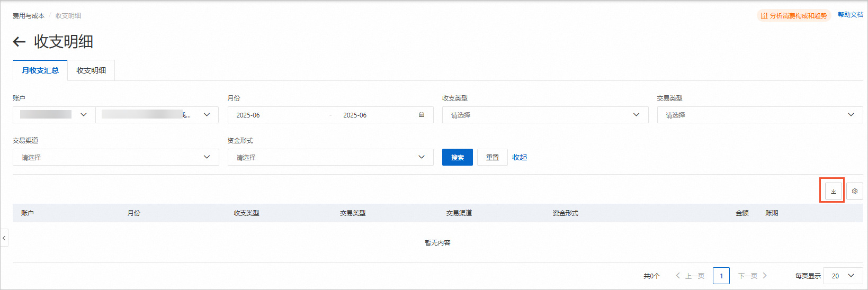The height and width of the screenshot is (290, 868).
Task: Click the 重置 button
Action: point(493,157)
